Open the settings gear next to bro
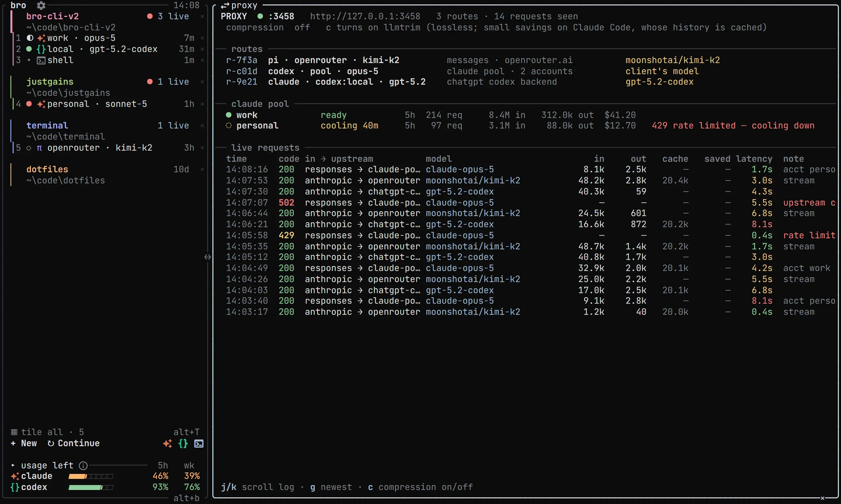Image resolution: width=841 pixels, height=504 pixels. click(41, 6)
